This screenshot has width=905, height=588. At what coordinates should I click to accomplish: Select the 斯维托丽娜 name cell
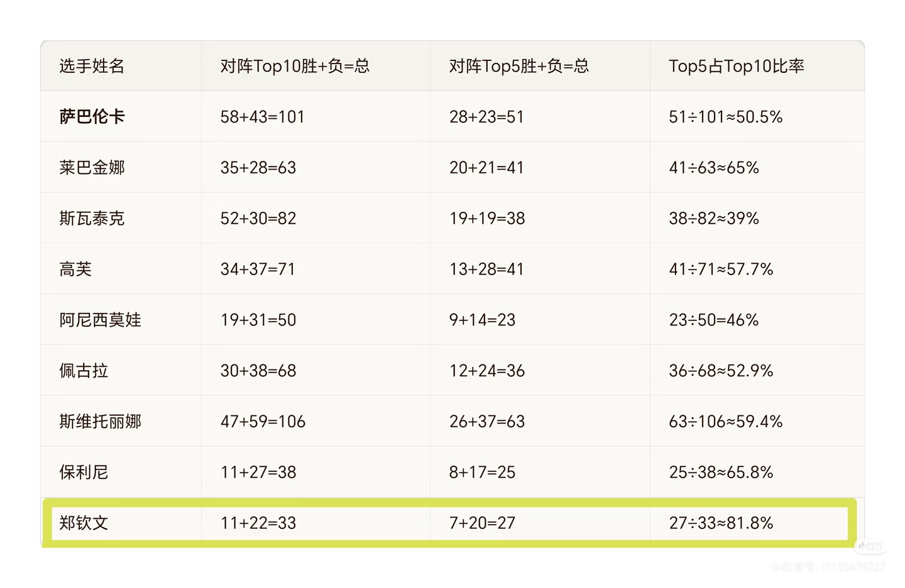[x=100, y=422]
